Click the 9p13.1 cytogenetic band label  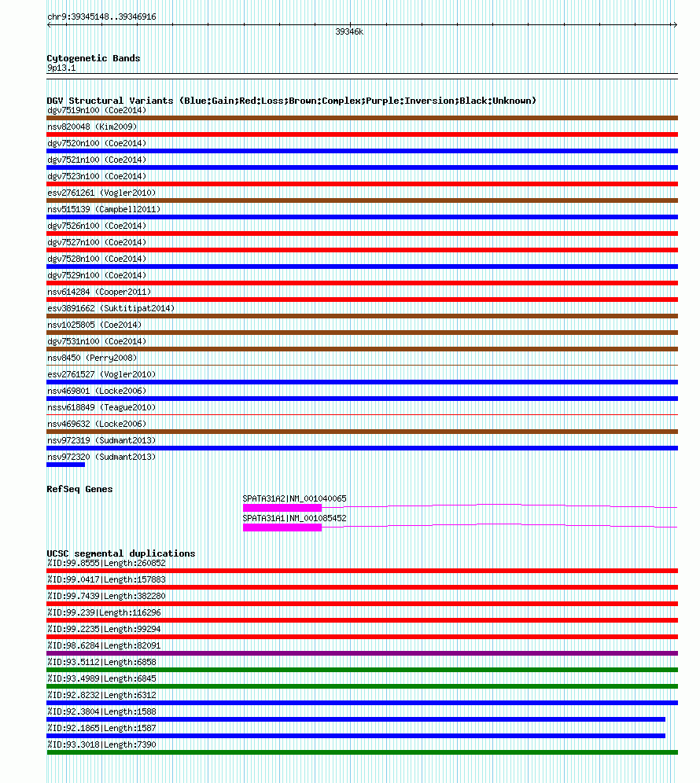(x=61, y=68)
